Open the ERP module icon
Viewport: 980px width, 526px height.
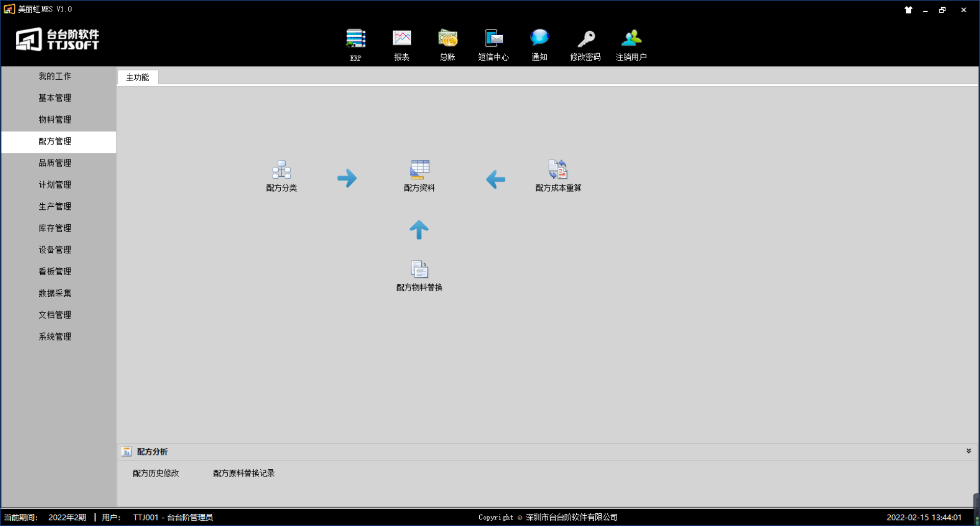coord(355,39)
